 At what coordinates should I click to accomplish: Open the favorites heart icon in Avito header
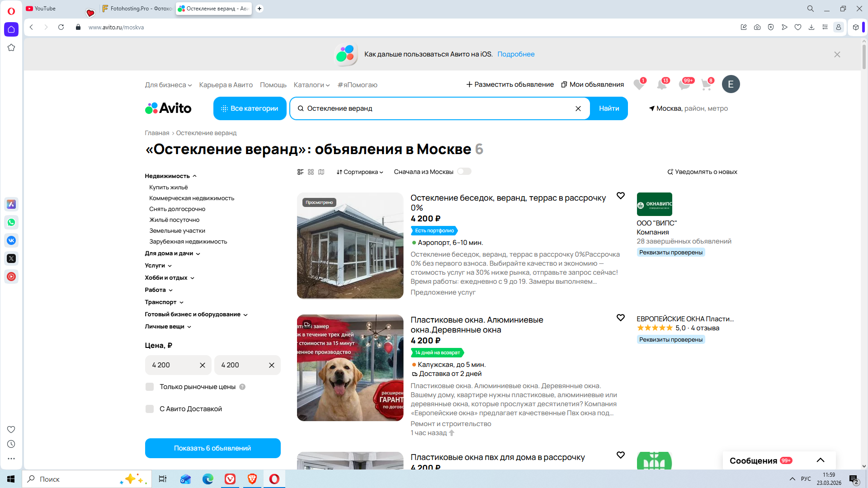click(638, 84)
